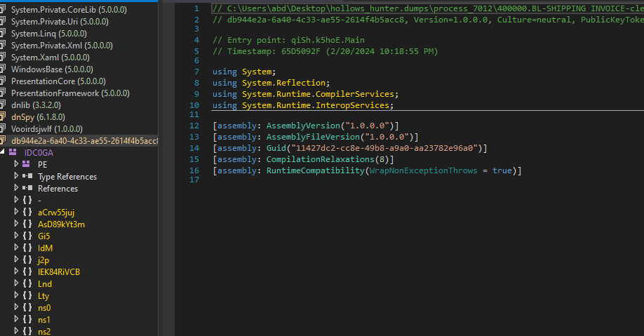Expand the ns1 namespace
This screenshot has width=644, height=336.
pos(16,318)
